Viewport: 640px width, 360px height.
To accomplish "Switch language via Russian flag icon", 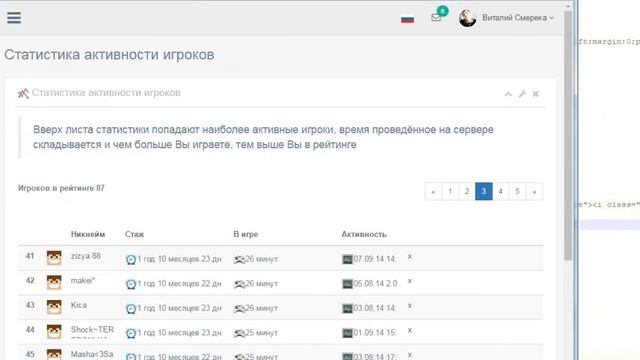I will [x=407, y=19].
